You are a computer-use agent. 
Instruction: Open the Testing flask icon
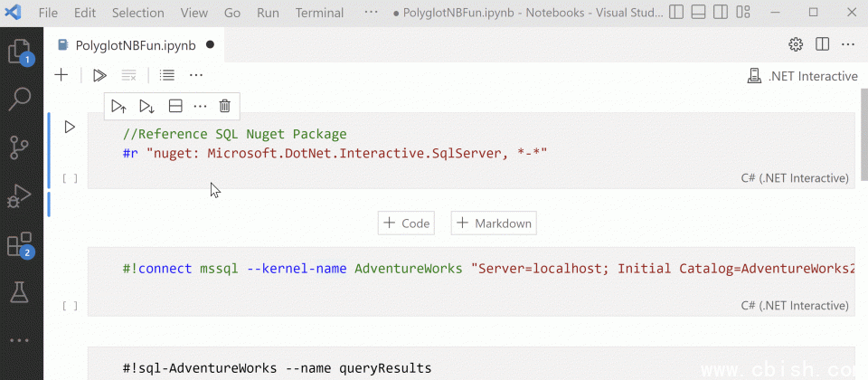20,291
